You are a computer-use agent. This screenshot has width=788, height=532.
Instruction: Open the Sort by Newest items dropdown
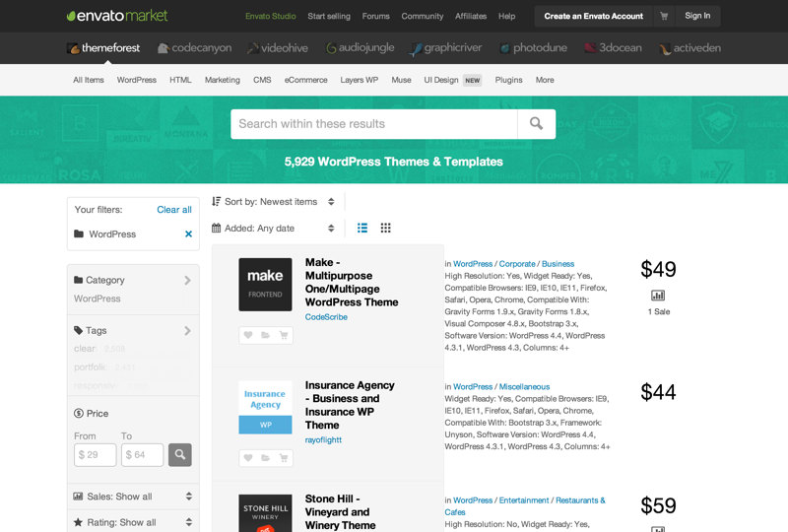click(273, 202)
